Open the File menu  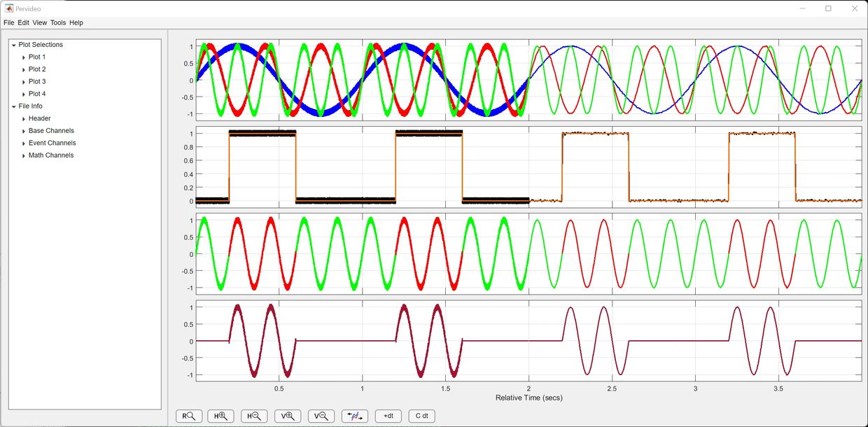8,22
